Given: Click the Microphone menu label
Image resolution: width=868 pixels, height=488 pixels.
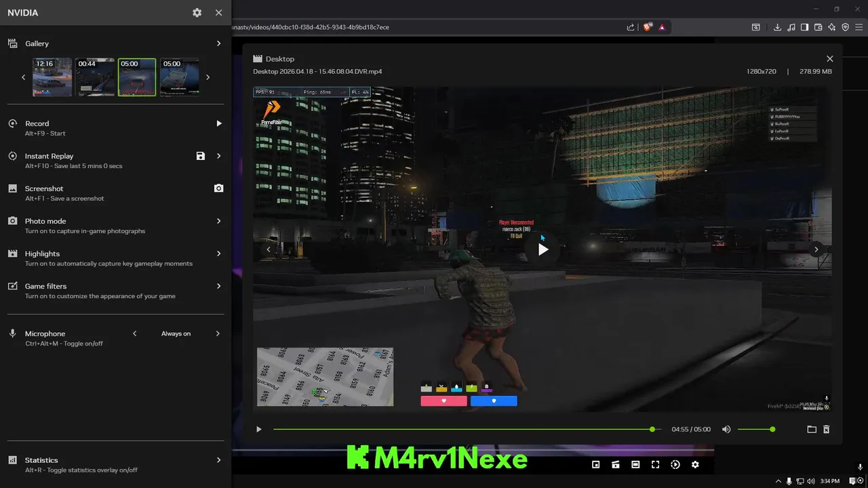Looking at the screenshot, I should 45,333.
